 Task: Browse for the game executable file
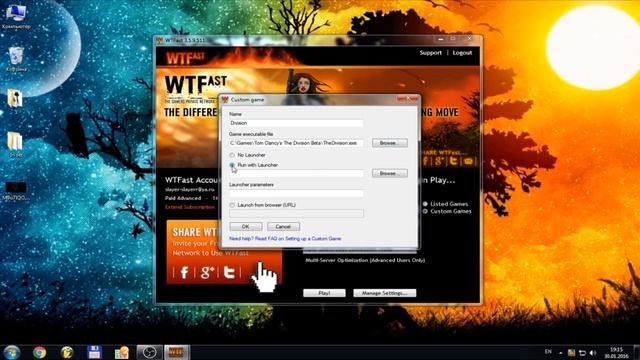pyautogui.click(x=389, y=143)
